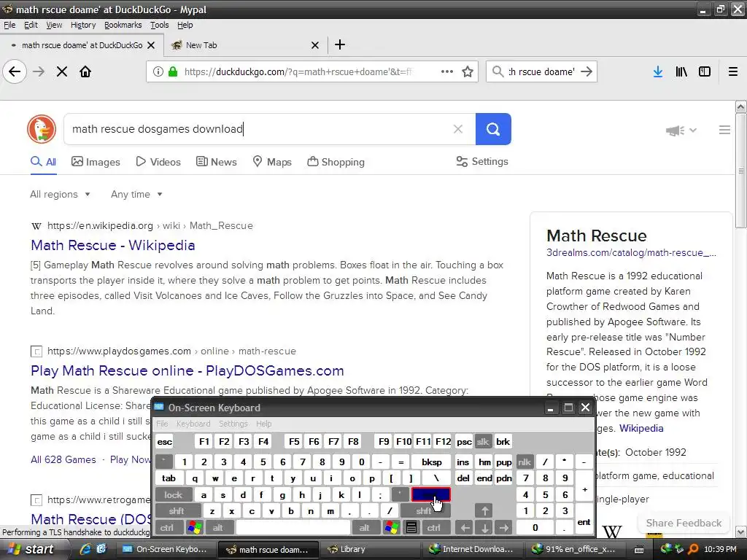Toggle the ins insert key
Screen dimensions: 747x560
coord(462,462)
